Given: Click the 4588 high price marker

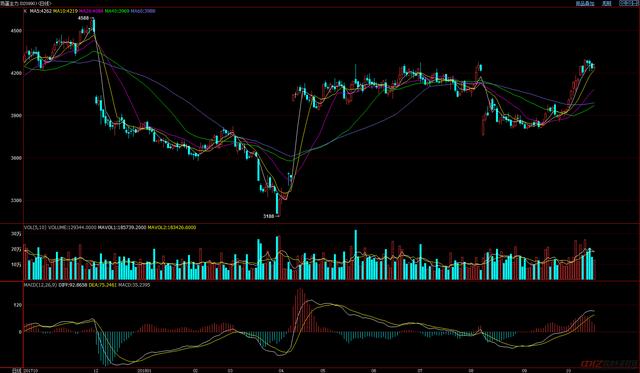Looking at the screenshot, I should (84, 18).
